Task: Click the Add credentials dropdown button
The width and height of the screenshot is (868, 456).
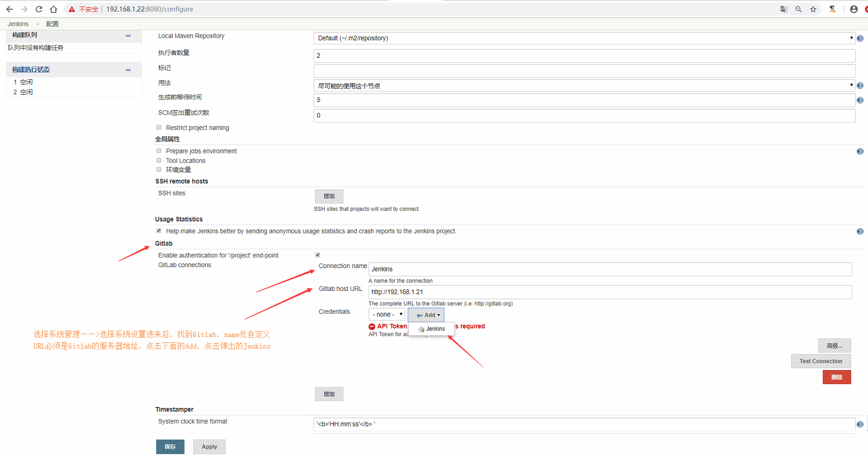Action: point(426,315)
